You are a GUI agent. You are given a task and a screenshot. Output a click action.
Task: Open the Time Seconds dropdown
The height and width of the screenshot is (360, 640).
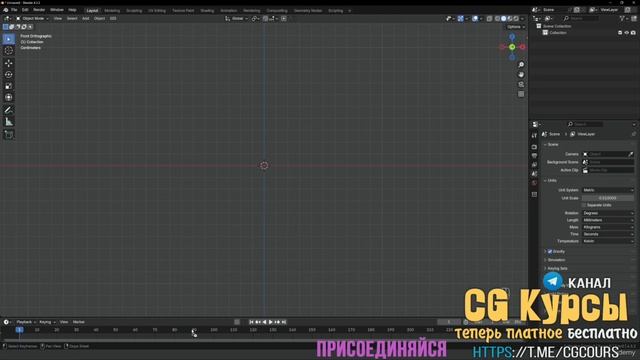(608, 234)
